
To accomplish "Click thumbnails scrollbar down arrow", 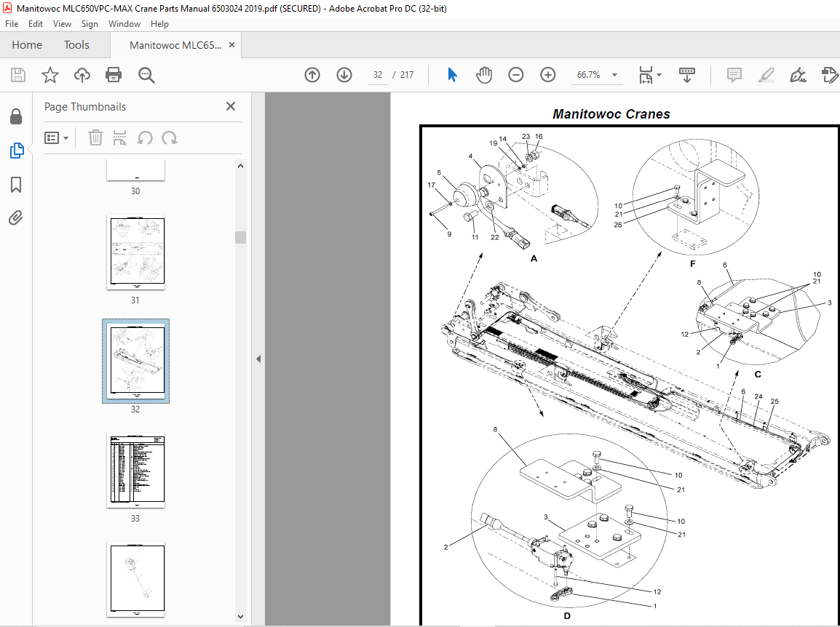I will pyautogui.click(x=240, y=616).
